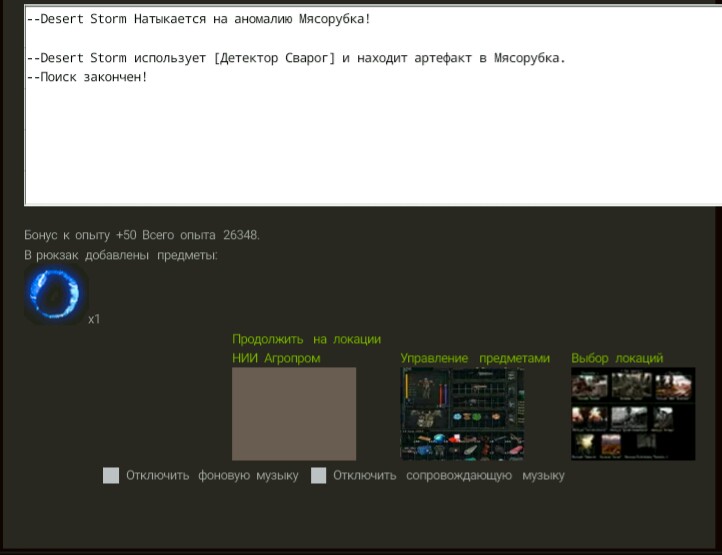Go to 'Выбор локаций' link

point(617,358)
